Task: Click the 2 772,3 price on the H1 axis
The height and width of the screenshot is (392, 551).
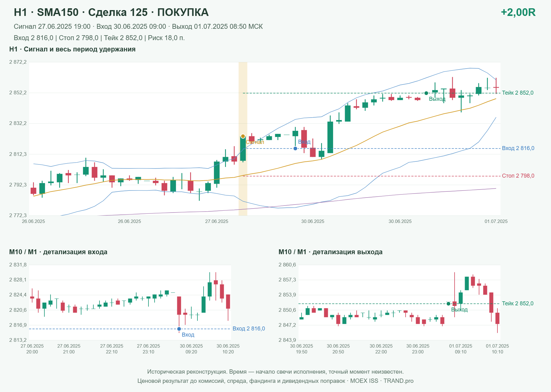Action: click(18, 215)
